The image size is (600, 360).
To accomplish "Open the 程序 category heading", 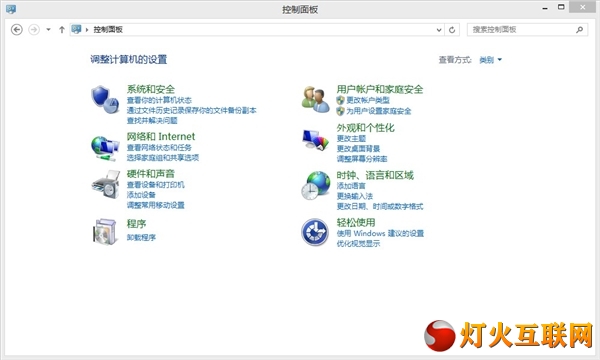I will pyautogui.click(x=136, y=223).
